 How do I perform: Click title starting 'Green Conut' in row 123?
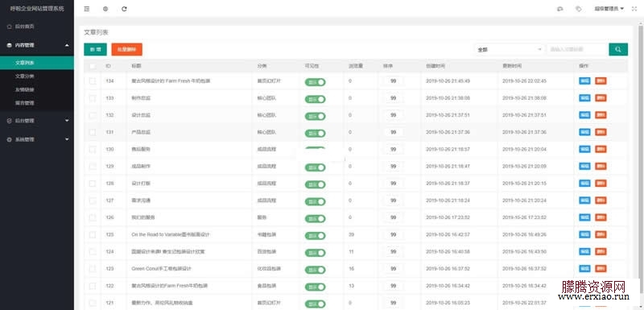[x=162, y=268]
